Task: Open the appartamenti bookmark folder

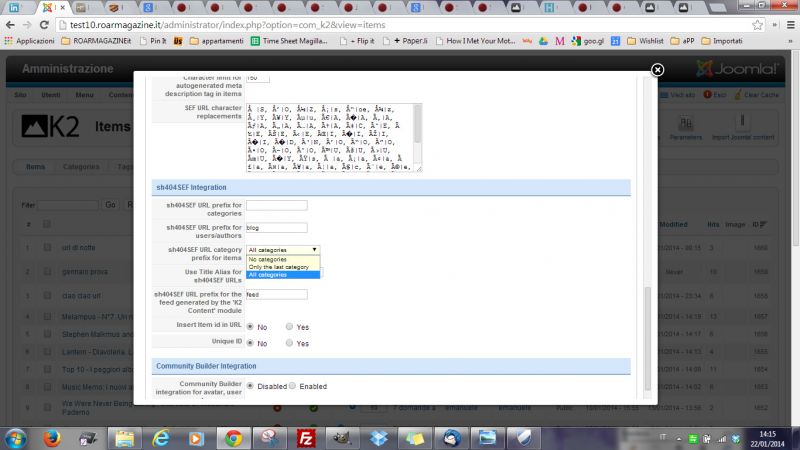Action: pos(217,41)
